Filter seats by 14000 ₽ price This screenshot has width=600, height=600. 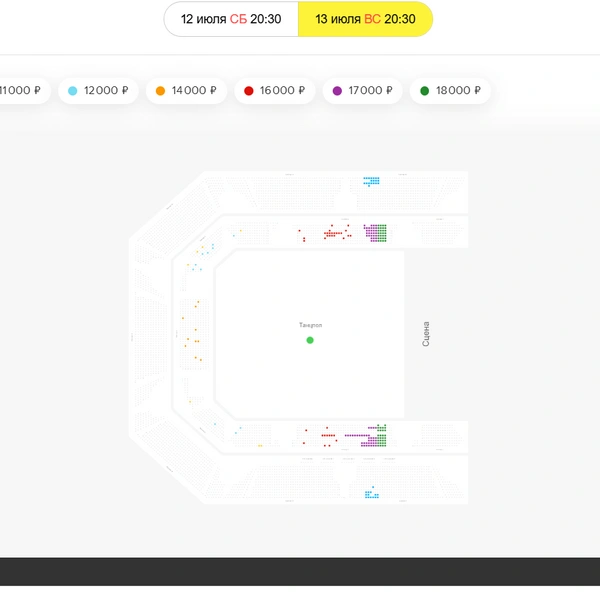pyautogui.click(x=186, y=91)
